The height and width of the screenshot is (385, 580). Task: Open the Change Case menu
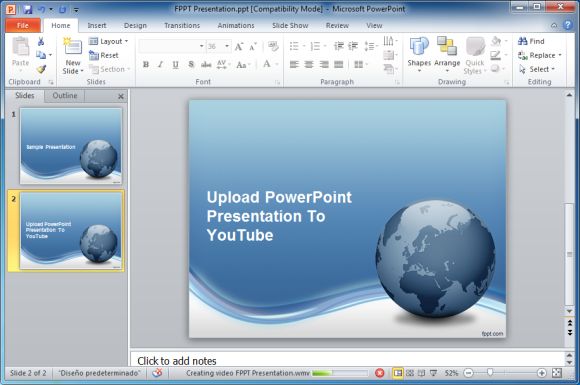pos(243,65)
